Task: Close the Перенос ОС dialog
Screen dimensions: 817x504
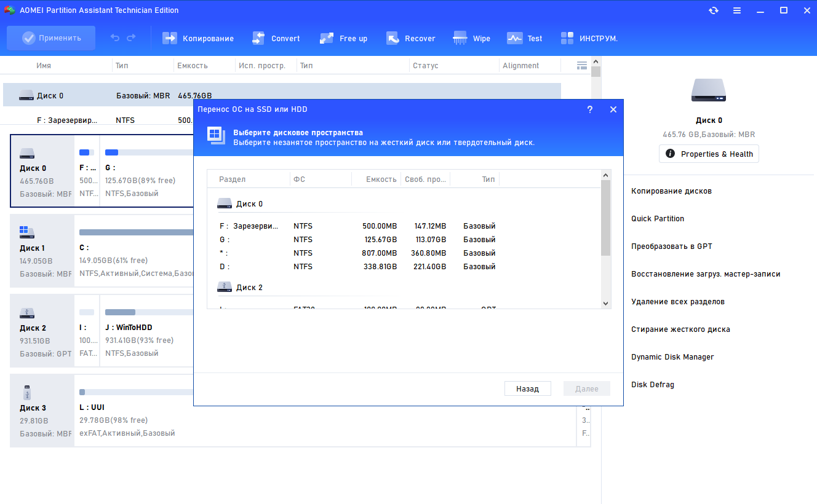Action: click(613, 109)
